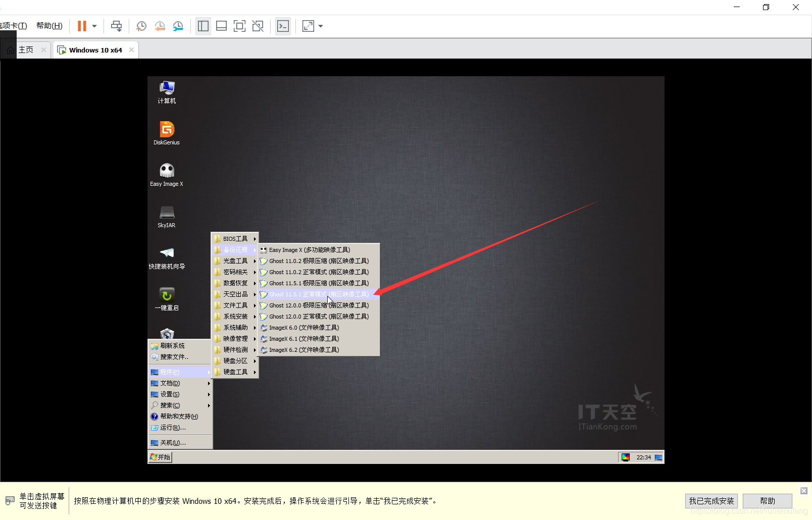Open the 帮助(H) menu
The height and width of the screenshot is (520, 812).
tap(49, 26)
